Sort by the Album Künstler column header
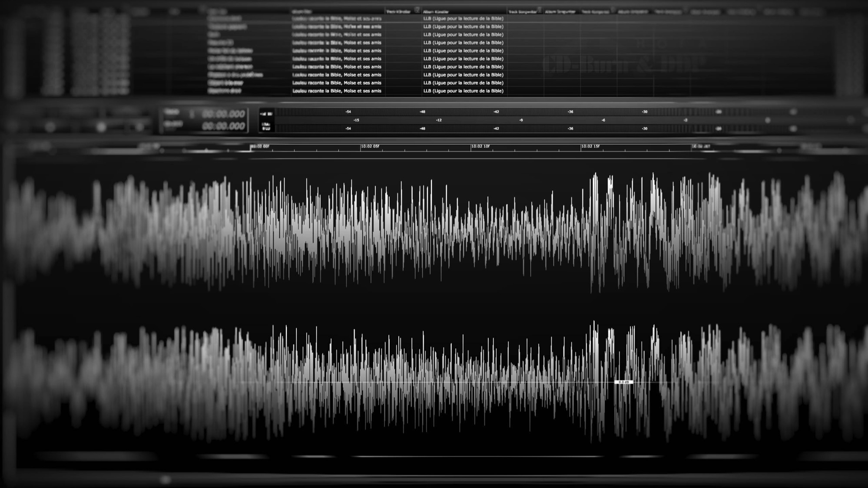This screenshot has width=868, height=488. [436, 12]
